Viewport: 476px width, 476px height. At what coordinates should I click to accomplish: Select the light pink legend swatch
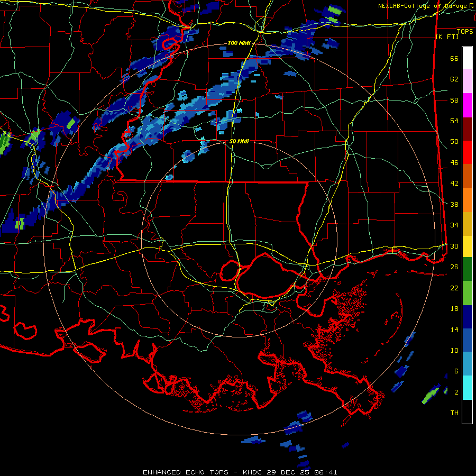tap(467, 81)
